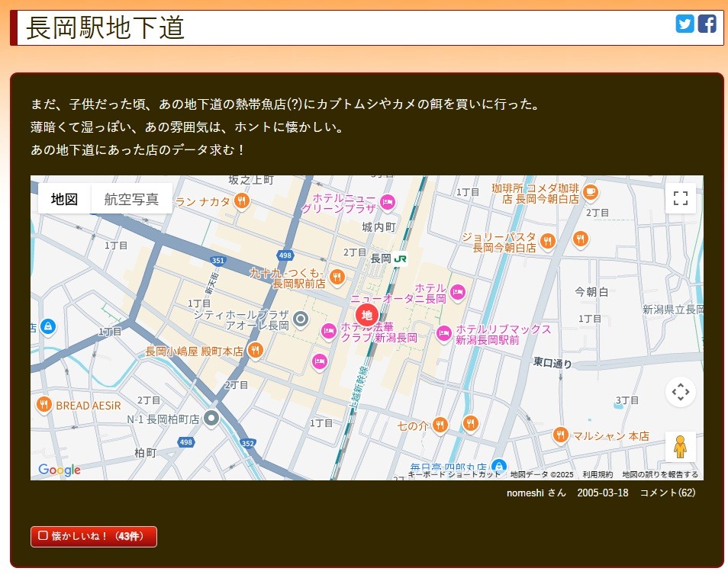Click restaurant pin right of 七の介 pin

pyautogui.click(x=470, y=422)
